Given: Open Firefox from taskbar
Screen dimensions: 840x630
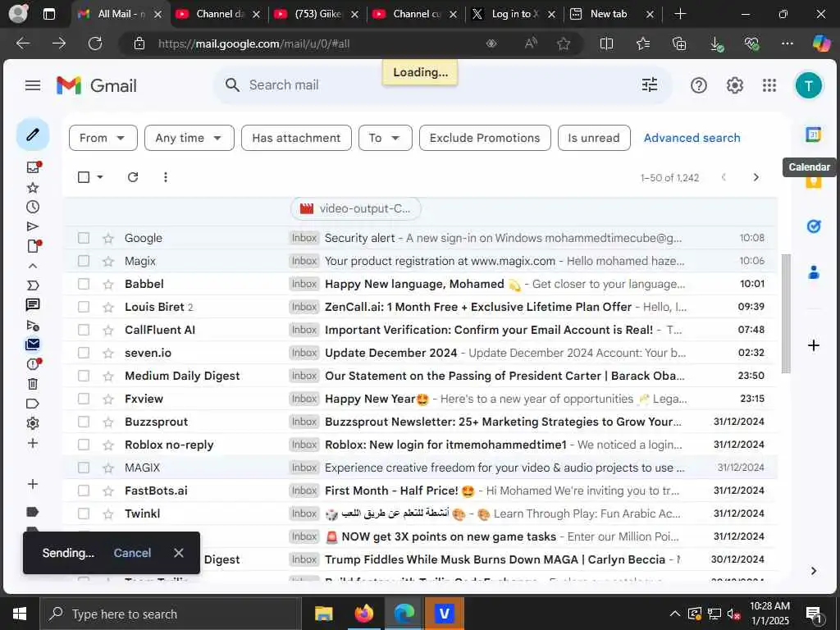Looking at the screenshot, I should [x=363, y=614].
